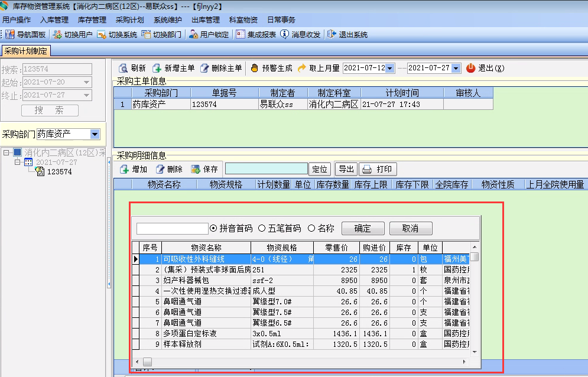
Task: Collapse the 消化内二病区 tree node
Action: (6, 152)
